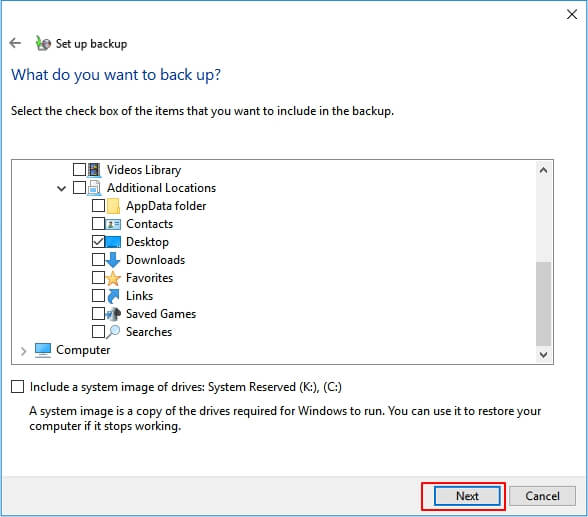Click the Set up backup wizard icon
Image resolution: width=588 pixels, height=517 pixels.
43,43
